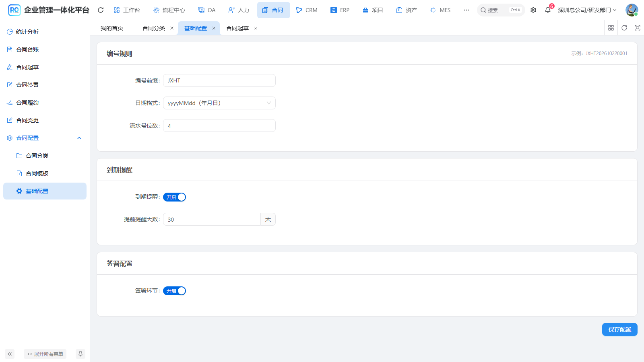The width and height of the screenshot is (644, 362).
Task: Toggle the 到期提醒 switch
Action: coord(174,197)
